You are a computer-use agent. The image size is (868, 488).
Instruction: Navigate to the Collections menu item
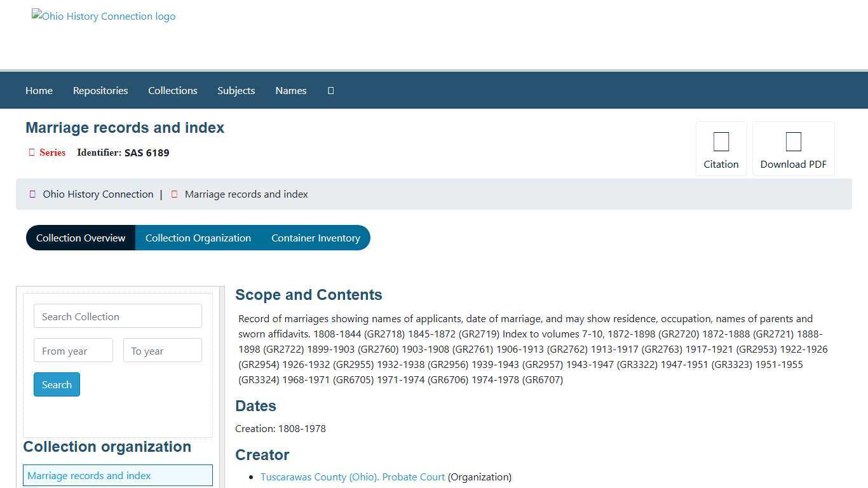[x=172, y=90]
